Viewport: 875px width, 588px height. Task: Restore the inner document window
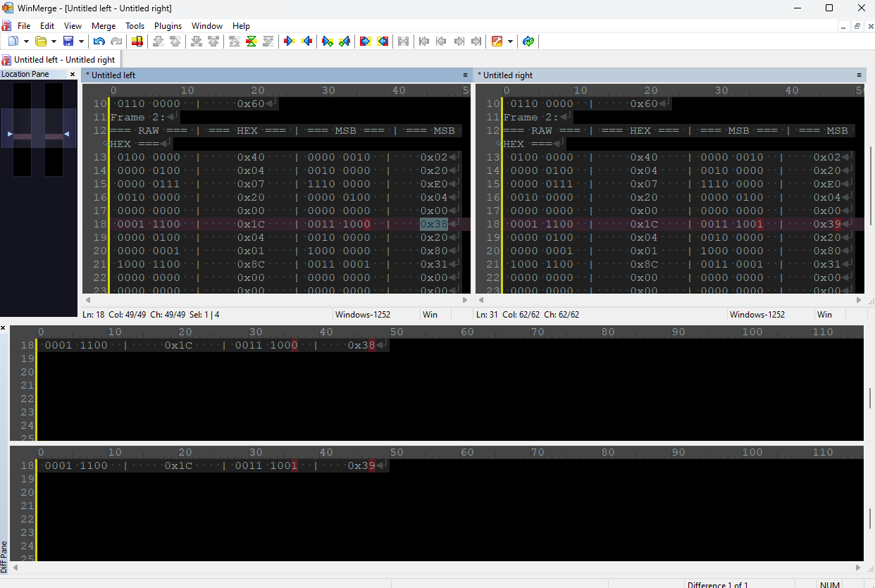[x=857, y=26]
